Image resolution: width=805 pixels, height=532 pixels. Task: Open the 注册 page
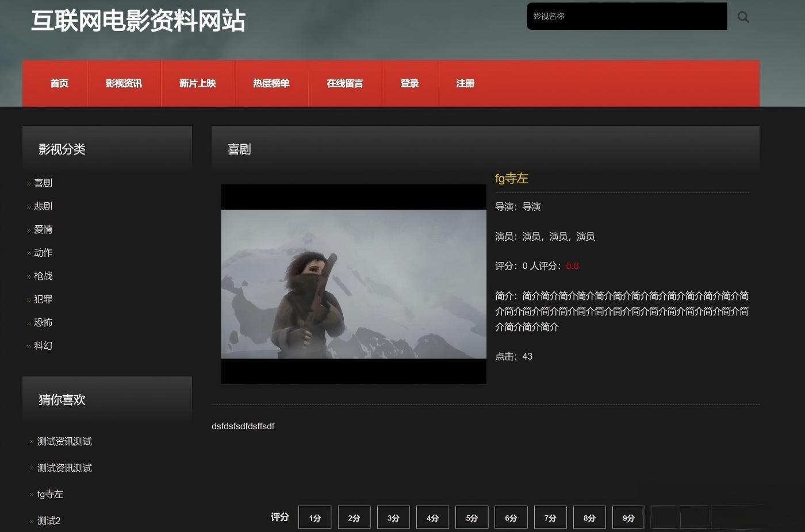[x=465, y=83]
